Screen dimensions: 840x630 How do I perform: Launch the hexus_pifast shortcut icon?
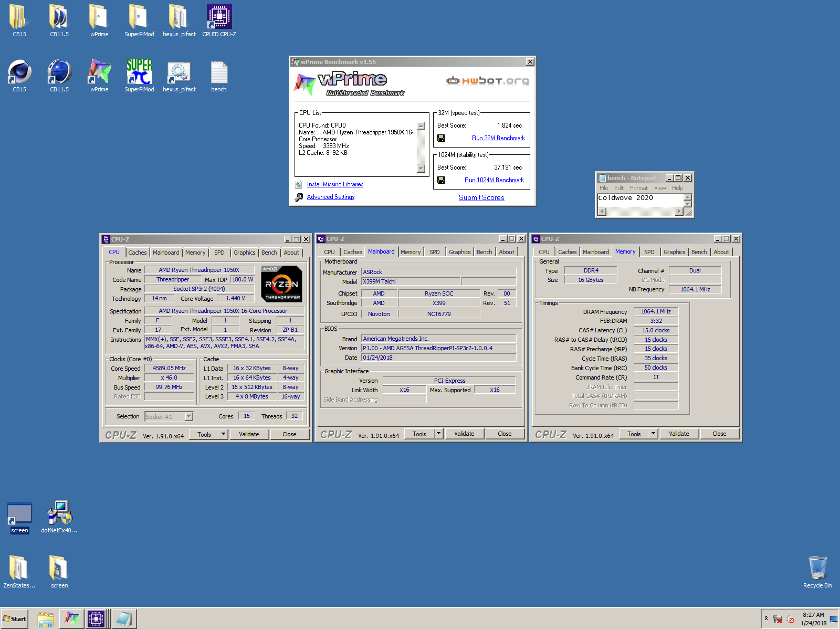click(179, 76)
